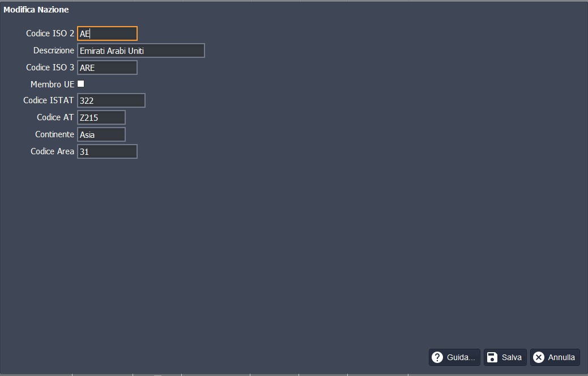Click the Codice ISTAT label
588x376 pixels.
coord(48,101)
